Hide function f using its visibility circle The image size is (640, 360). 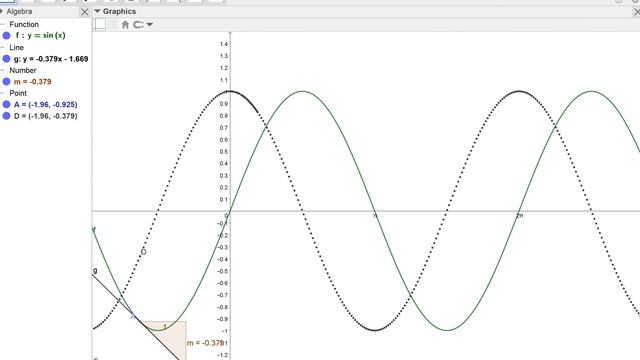[6, 36]
